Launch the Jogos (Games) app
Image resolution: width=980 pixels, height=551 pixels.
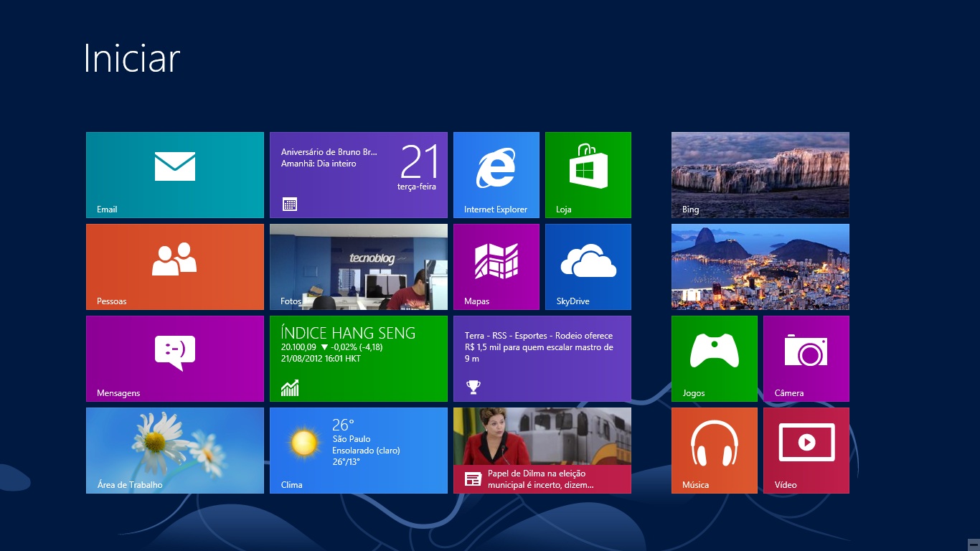point(714,358)
